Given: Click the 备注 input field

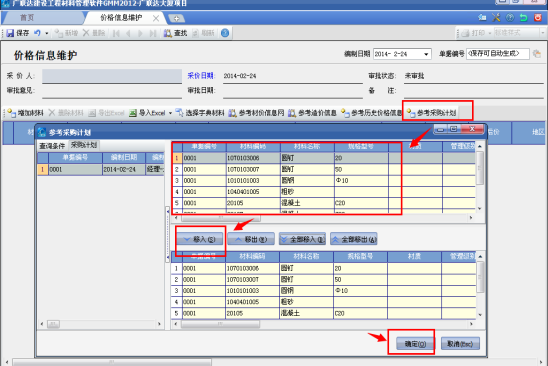Looking at the screenshot, I should pos(474,91).
